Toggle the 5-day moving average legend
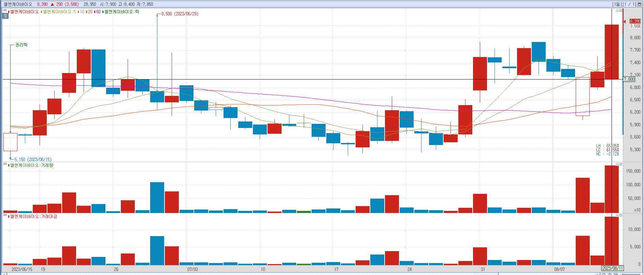 tap(59, 12)
